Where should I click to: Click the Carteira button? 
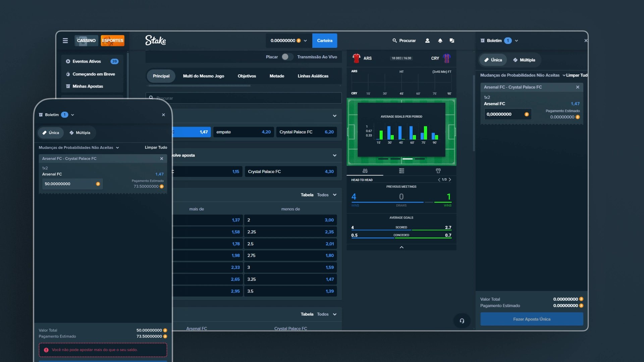(x=325, y=41)
